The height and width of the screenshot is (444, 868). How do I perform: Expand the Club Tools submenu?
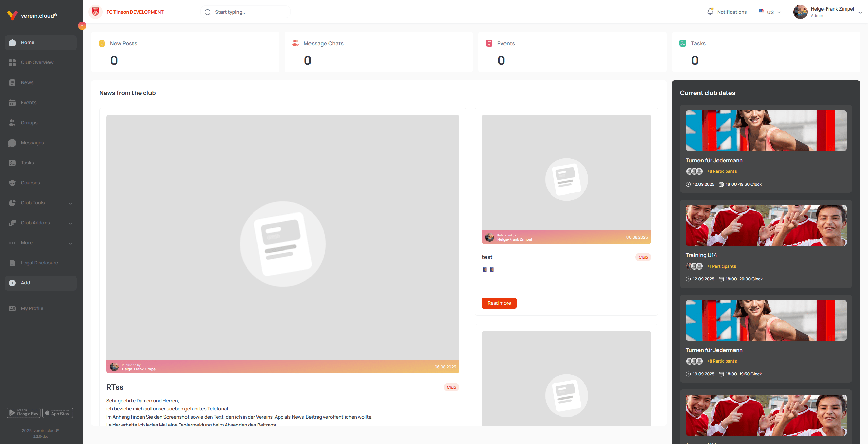click(x=71, y=203)
